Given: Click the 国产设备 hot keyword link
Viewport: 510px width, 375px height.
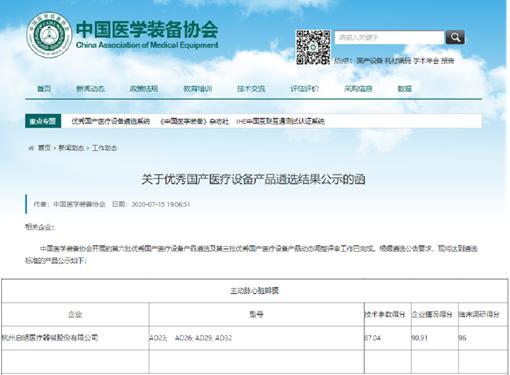Looking at the screenshot, I should (x=370, y=61).
